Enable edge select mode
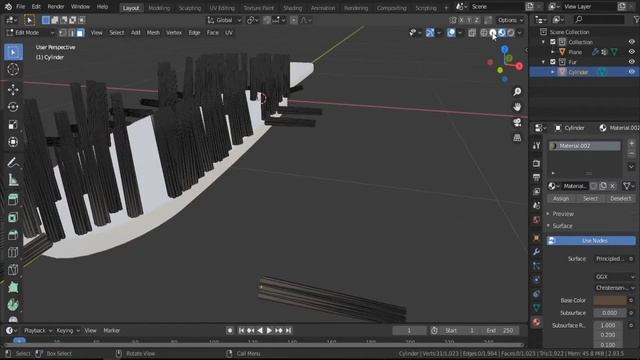 [71, 33]
